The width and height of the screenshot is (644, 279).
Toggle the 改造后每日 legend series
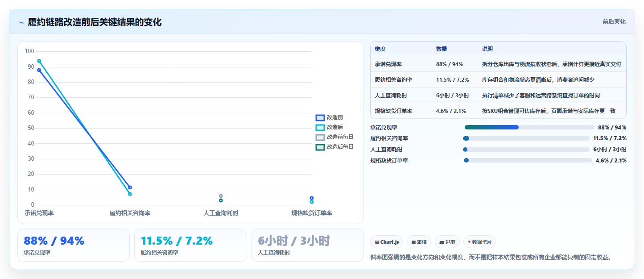[334, 147]
